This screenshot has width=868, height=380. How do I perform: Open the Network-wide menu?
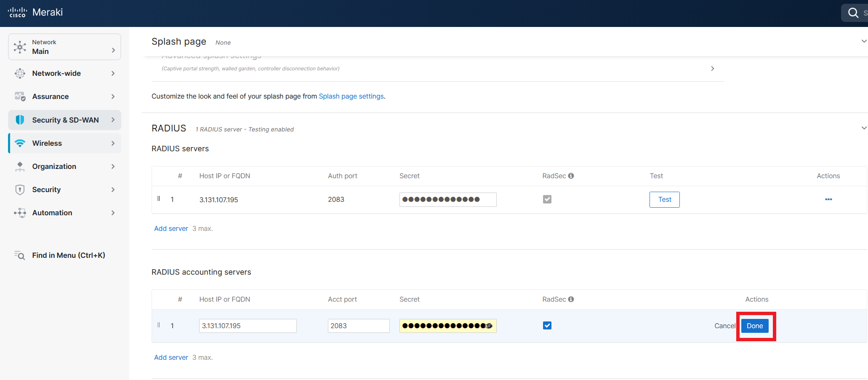coord(64,73)
